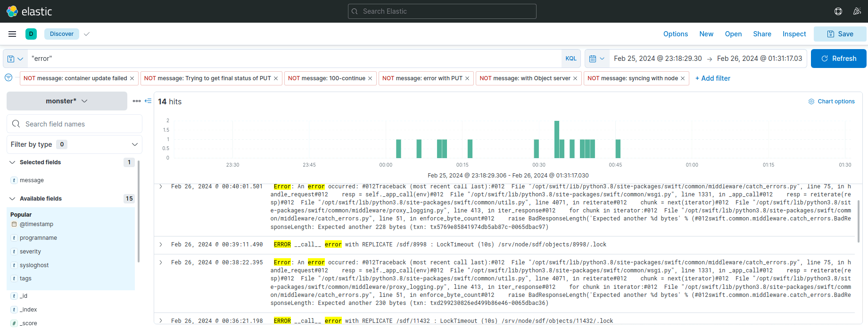Remove the 'syncing with node' filter

click(x=683, y=78)
